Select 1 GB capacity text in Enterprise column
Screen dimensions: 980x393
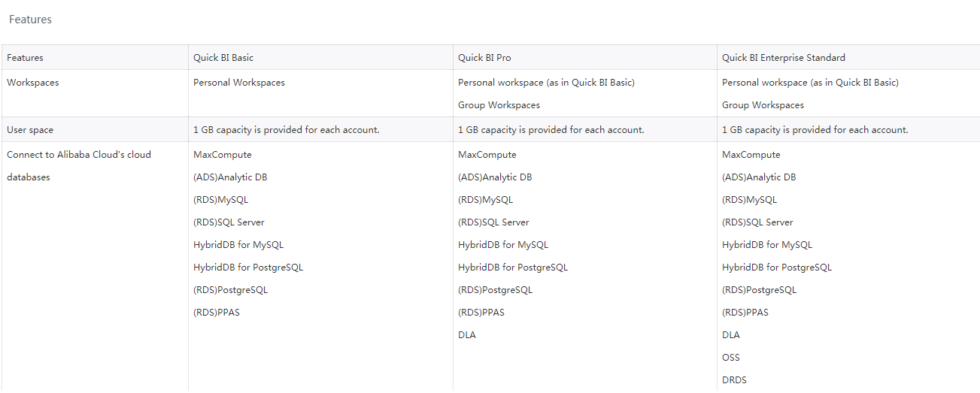pyautogui.click(x=815, y=130)
